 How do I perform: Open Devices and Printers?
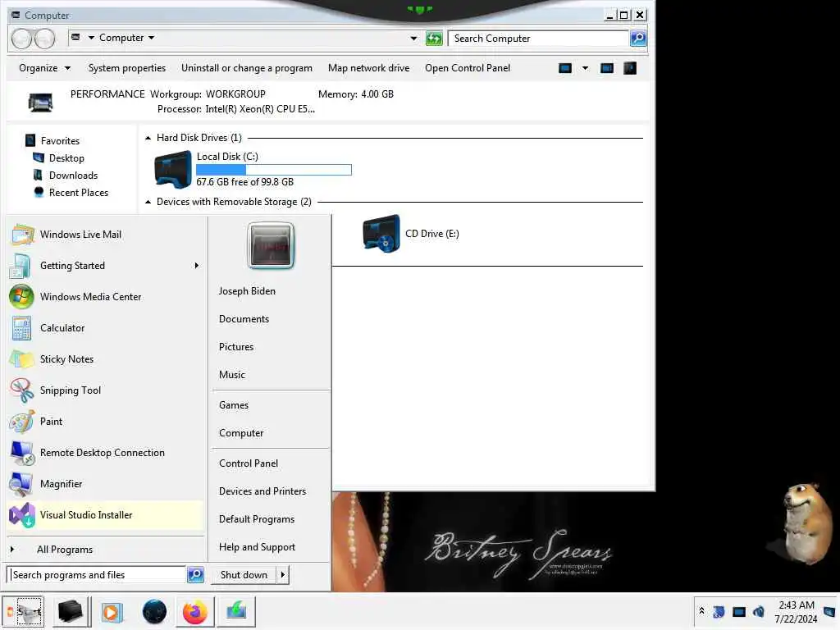[262, 491]
